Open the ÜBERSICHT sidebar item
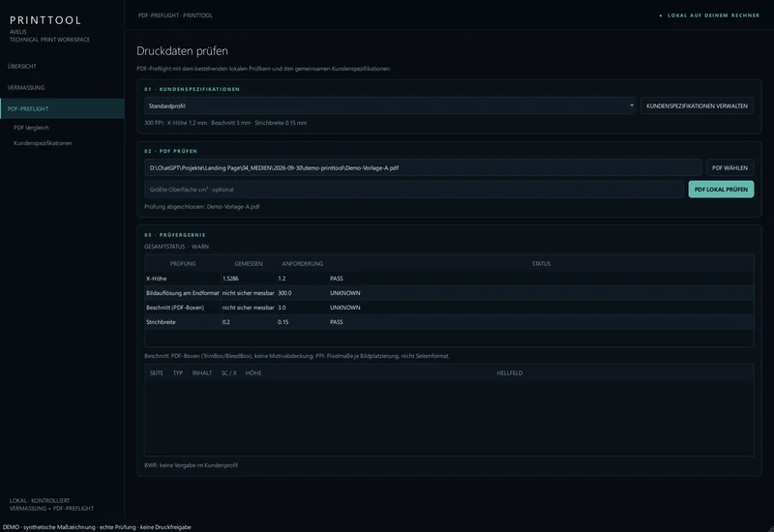The width and height of the screenshot is (774, 532). click(x=21, y=66)
